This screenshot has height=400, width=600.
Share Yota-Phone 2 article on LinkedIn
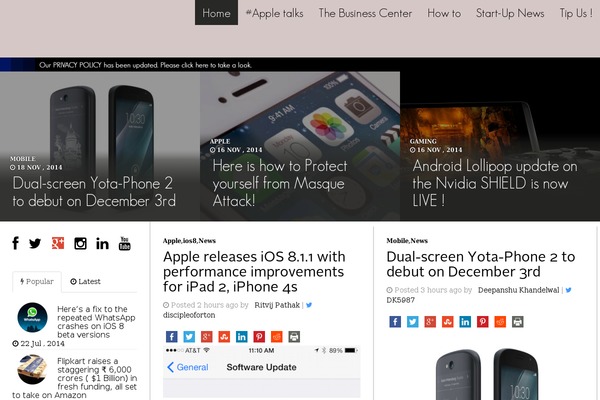click(x=465, y=322)
